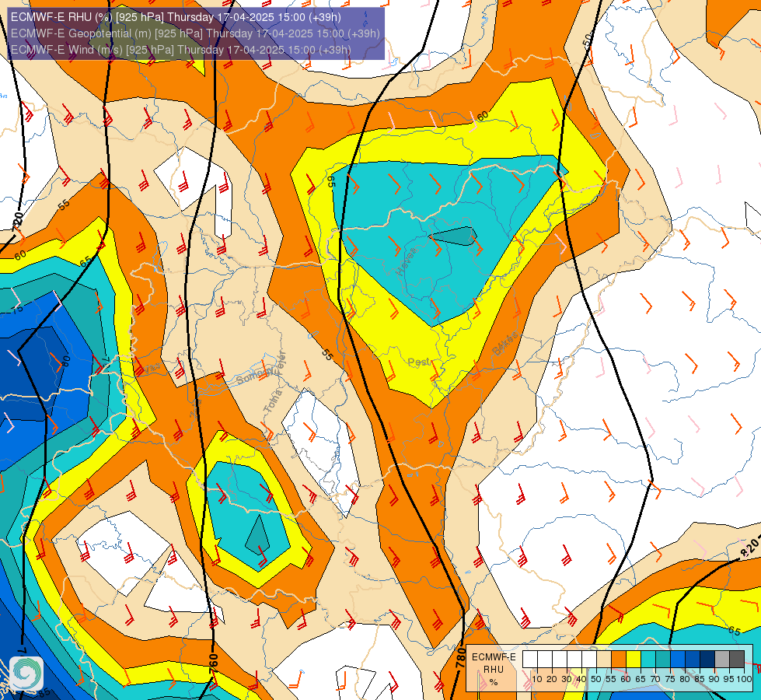The height and width of the screenshot is (700, 761).
Task: Click the legend tick value 100
Action: [x=744, y=679]
